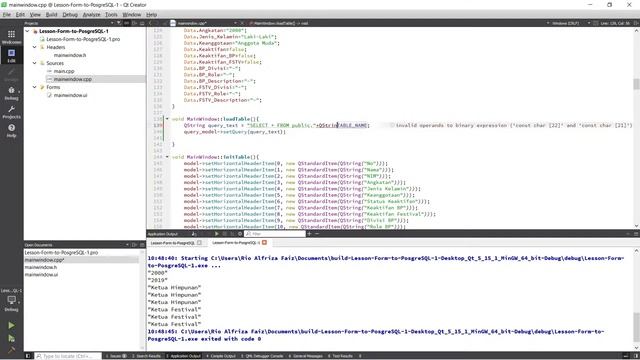Screen dimensions: 640x360
Task: Go back in editor navigation history
Action: [x=150, y=23]
